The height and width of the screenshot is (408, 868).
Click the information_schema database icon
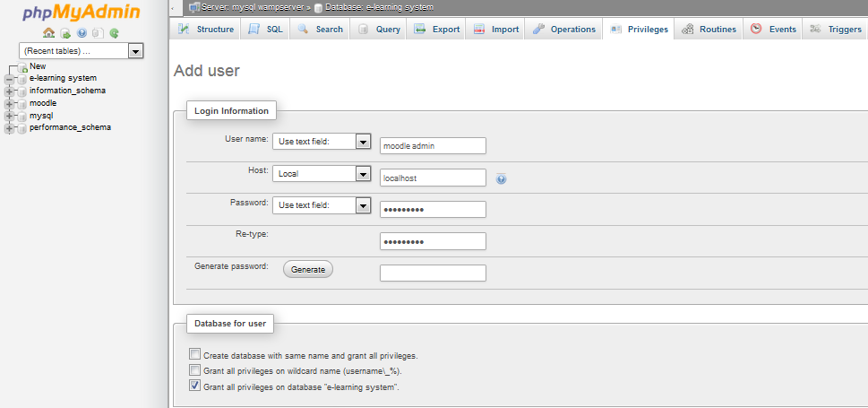22,91
